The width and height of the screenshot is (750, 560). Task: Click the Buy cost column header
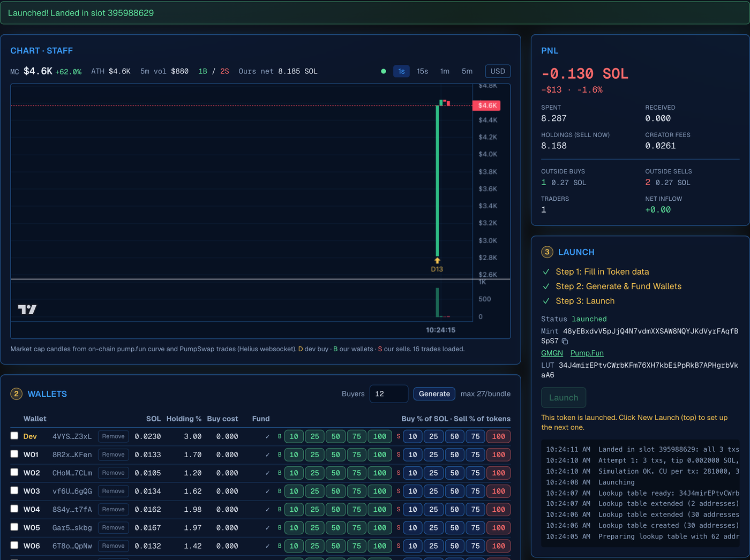222,419
